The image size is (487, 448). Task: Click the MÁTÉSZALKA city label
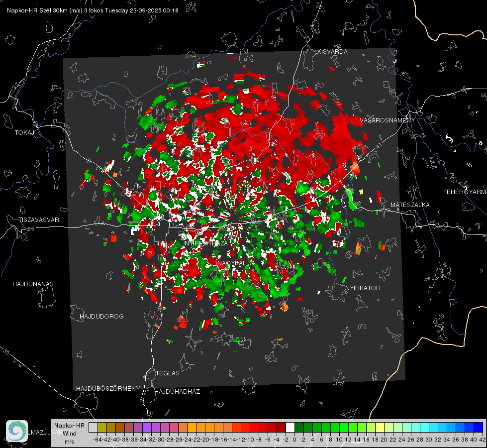(410, 205)
